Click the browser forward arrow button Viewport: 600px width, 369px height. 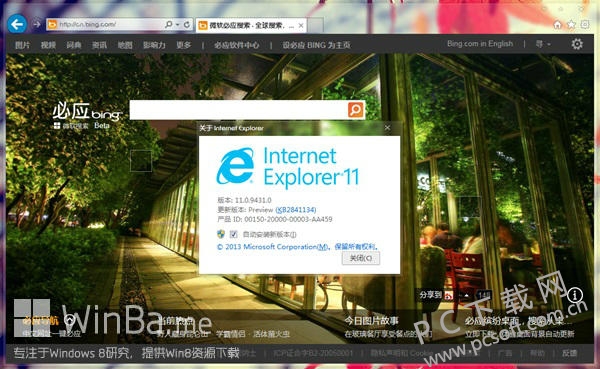click(x=37, y=24)
